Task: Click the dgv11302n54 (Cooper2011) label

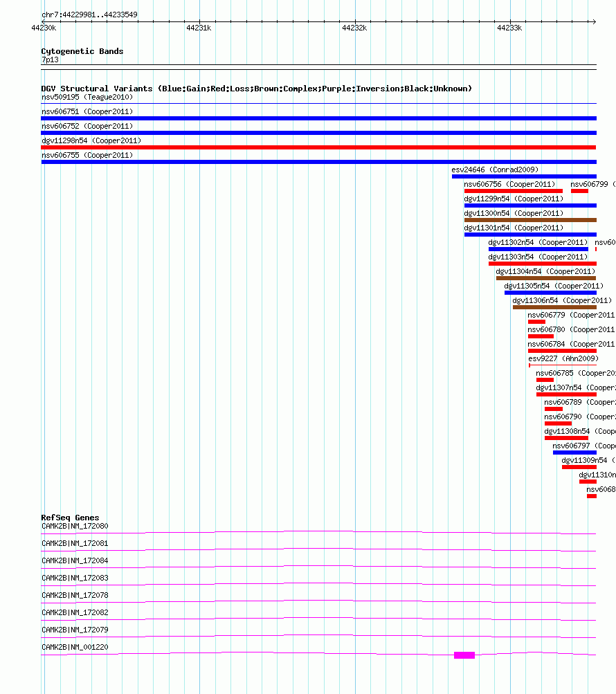Action: click(538, 243)
